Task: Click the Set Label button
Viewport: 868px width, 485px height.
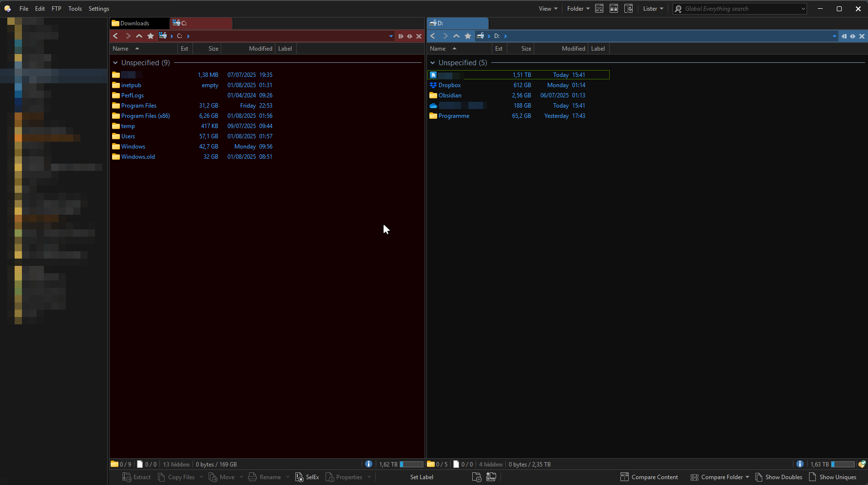Action: click(422, 477)
